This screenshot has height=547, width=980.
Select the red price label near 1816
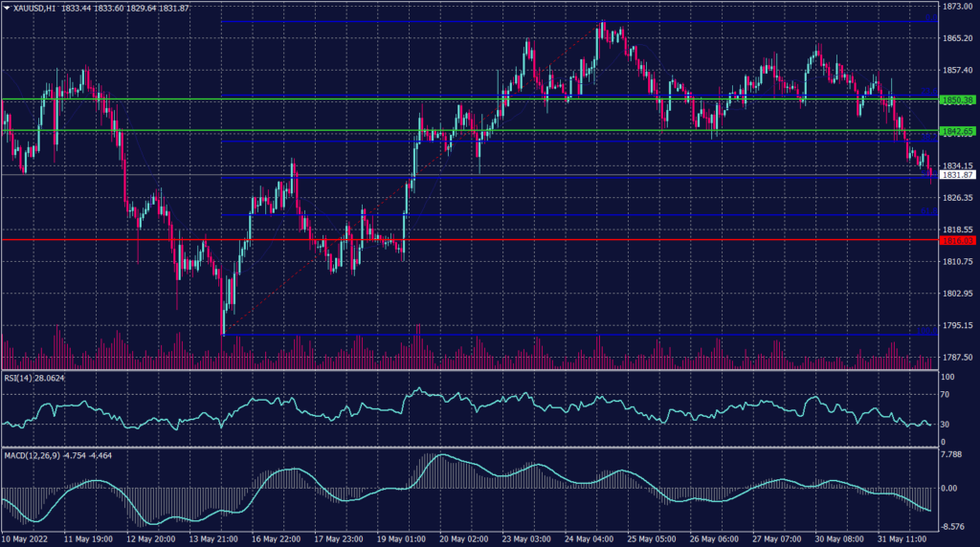pyautogui.click(x=957, y=240)
